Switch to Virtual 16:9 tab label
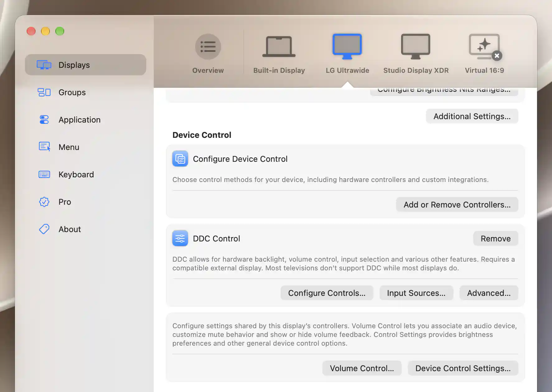 pyautogui.click(x=484, y=70)
